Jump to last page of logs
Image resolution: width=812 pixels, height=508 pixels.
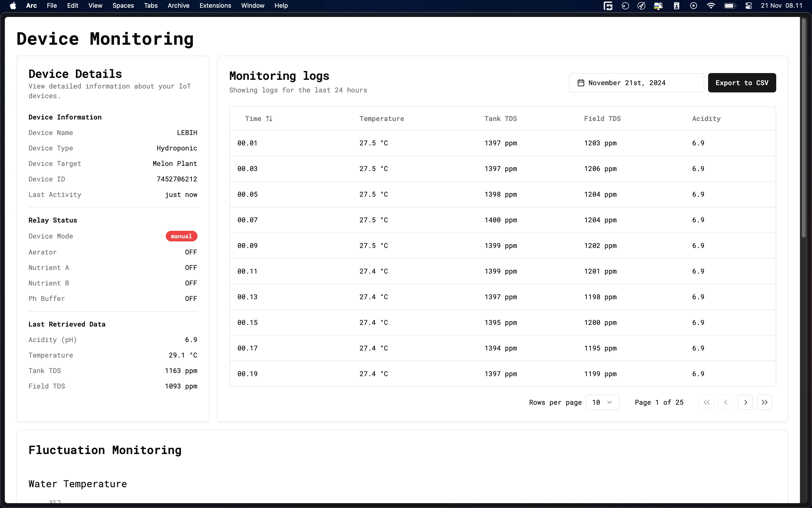(x=765, y=403)
